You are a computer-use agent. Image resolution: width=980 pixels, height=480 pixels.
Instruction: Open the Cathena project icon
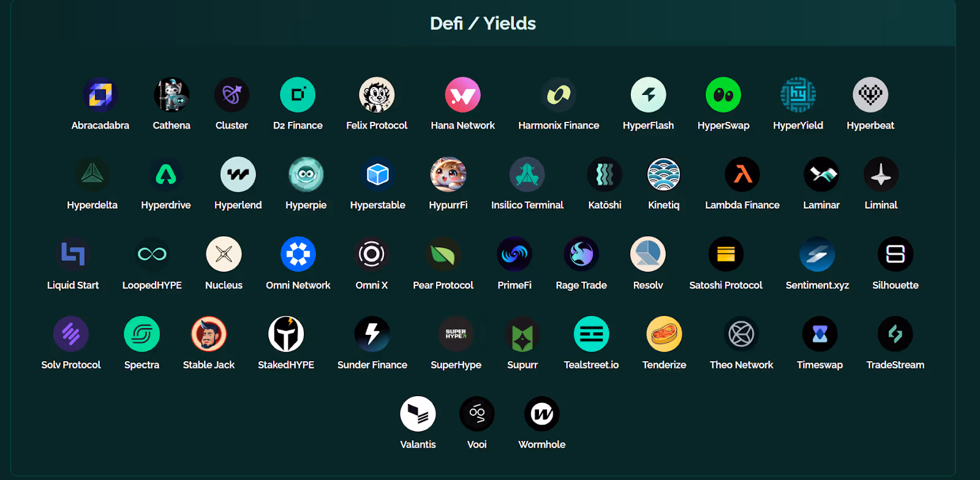coord(171,95)
